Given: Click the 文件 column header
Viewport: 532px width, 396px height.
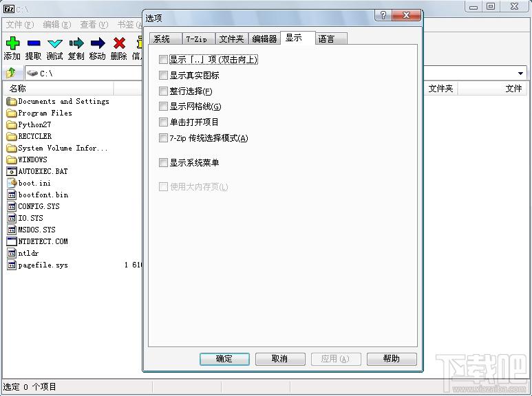Looking at the screenshot, I should (x=492, y=89).
